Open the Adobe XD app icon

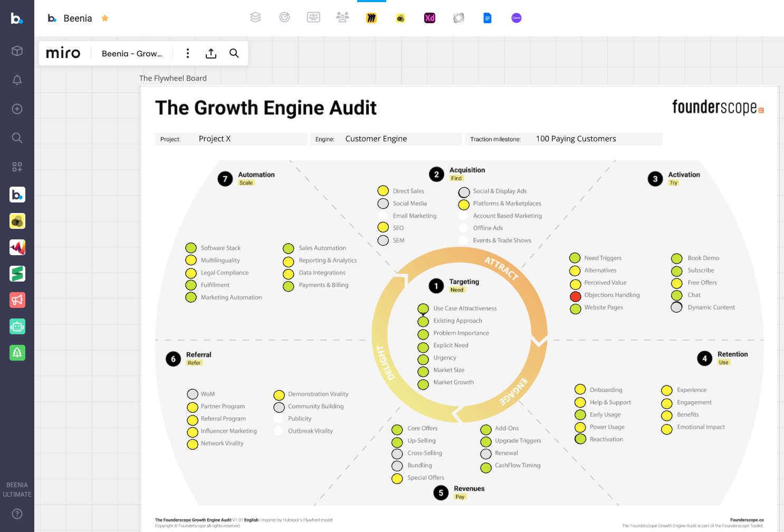(429, 18)
